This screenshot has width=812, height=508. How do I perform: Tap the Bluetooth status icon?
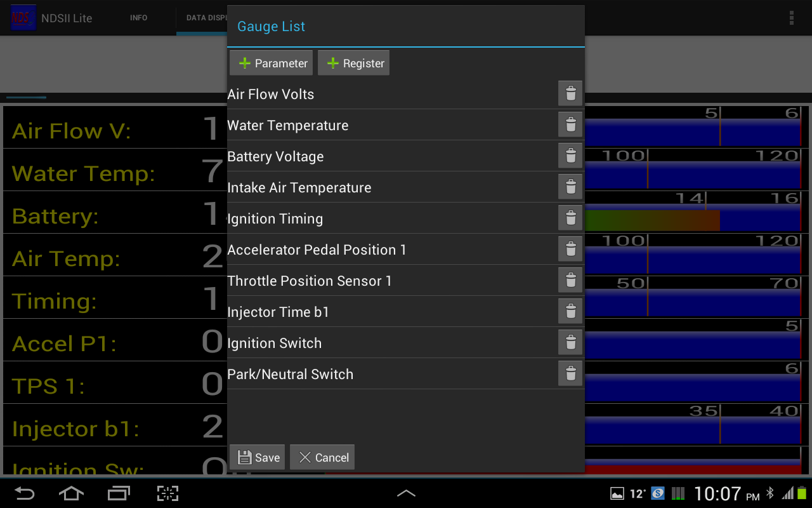click(x=770, y=493)
